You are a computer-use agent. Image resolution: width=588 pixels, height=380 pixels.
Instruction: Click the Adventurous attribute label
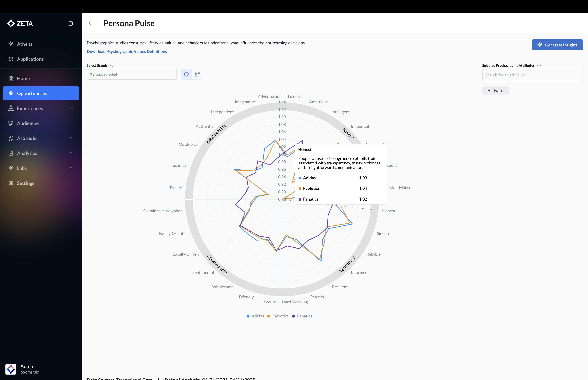(x=269, y=97)
